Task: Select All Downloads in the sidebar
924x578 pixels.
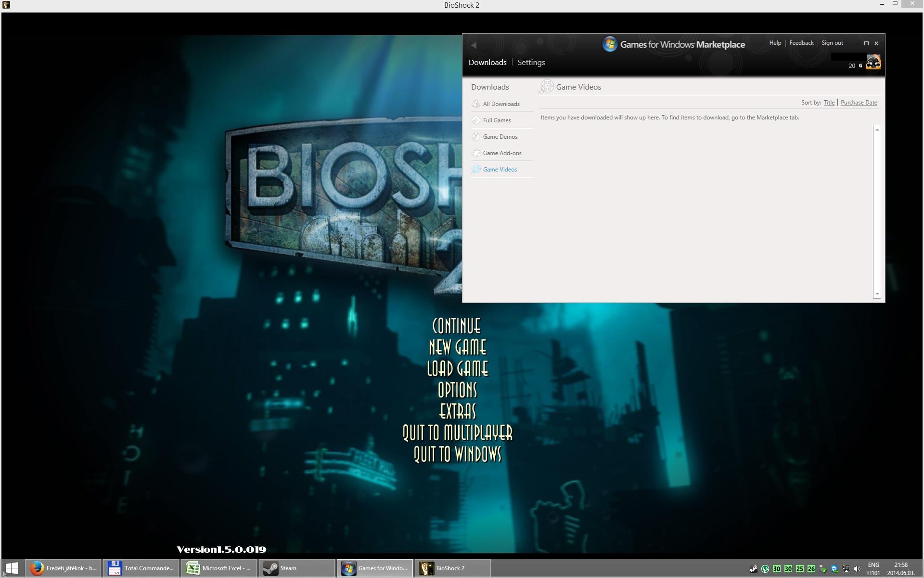Action: 501,104
